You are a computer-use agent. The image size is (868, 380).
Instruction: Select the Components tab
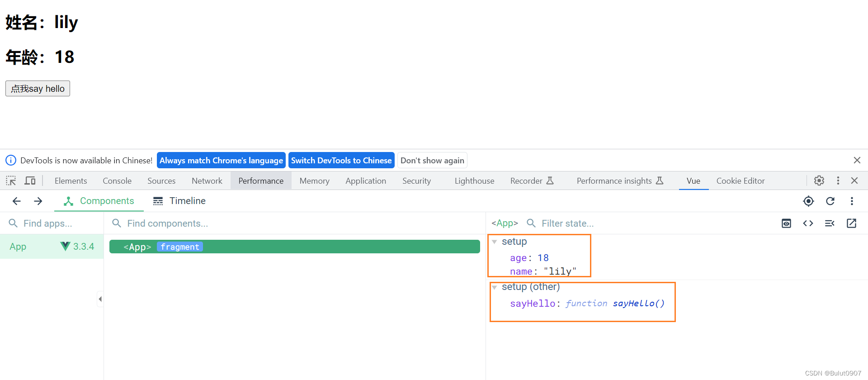pyautogui.click(x=99, y=201)
